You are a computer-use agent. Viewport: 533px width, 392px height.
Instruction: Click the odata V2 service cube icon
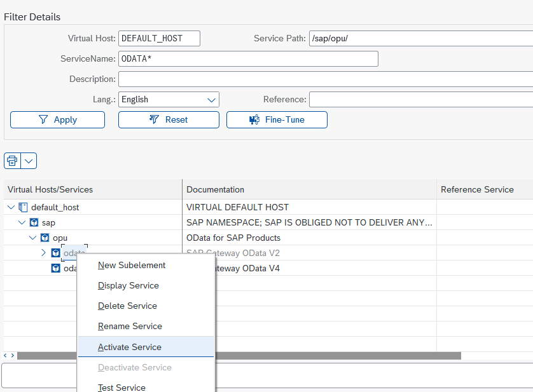(56, 253)
